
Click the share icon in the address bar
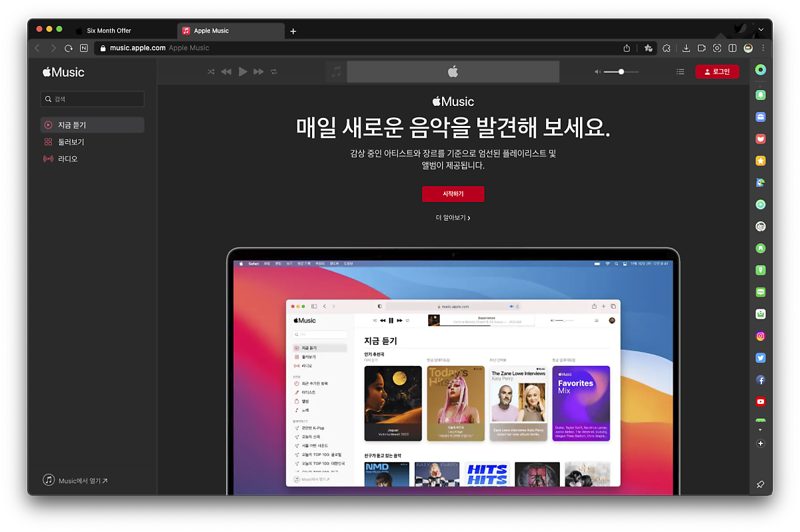tap(627, 48)
